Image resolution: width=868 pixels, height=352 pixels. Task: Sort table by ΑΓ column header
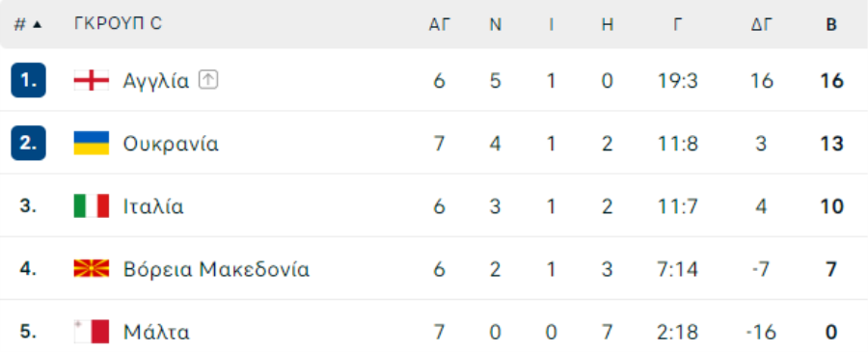(x=440, y=24)
